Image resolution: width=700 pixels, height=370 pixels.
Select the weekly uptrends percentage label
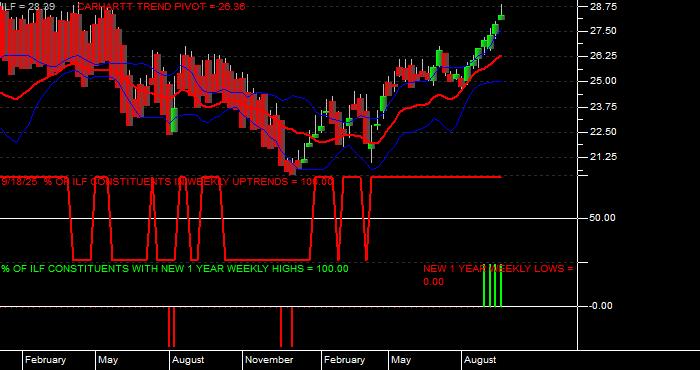coord(167,182)
